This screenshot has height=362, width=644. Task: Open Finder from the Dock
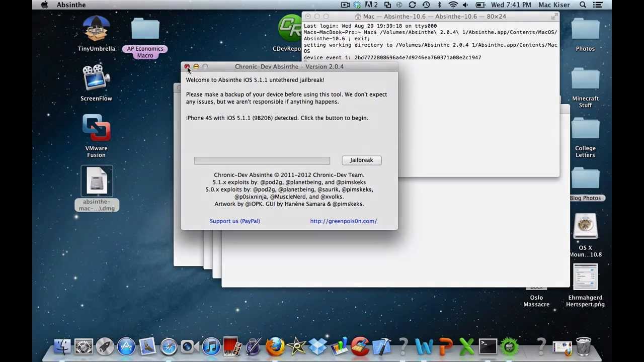[62, 346]
